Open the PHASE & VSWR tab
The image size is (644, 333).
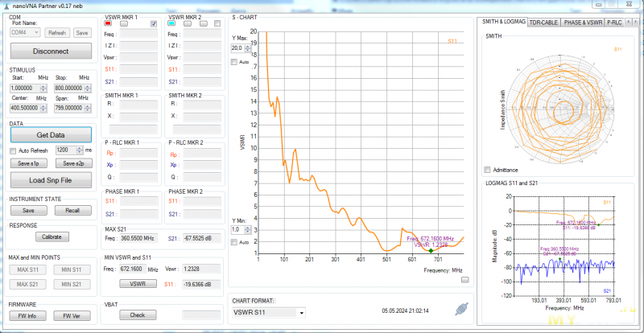(x=582, y=23)
